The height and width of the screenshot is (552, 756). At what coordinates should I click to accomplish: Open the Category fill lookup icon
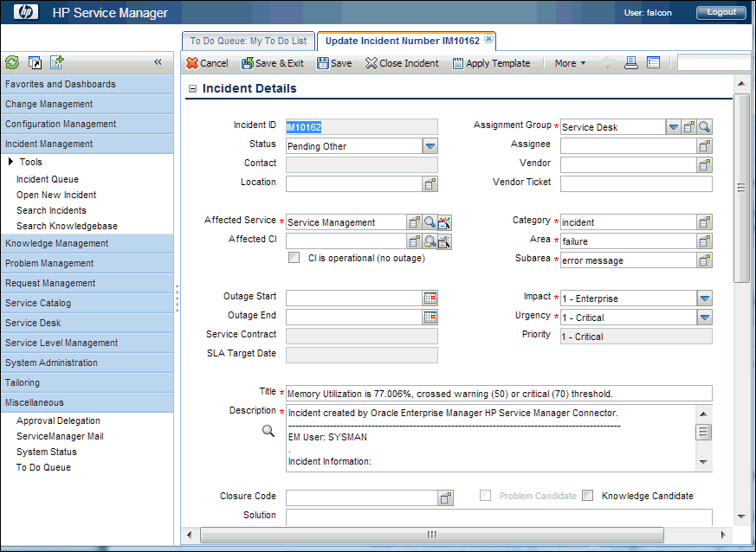(704, 222)
